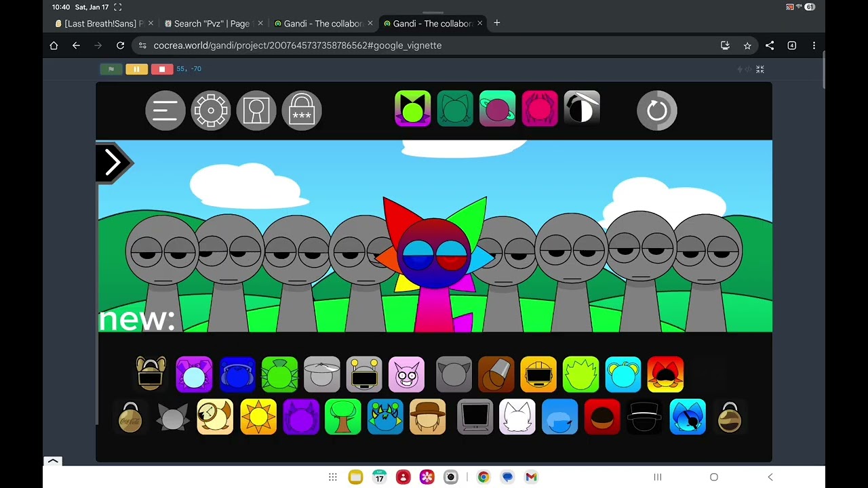Image resolution: width=868 pixels, height=488 pixels.
Task: Select the ringed planet character icon
Action: [x=497, y=108]
